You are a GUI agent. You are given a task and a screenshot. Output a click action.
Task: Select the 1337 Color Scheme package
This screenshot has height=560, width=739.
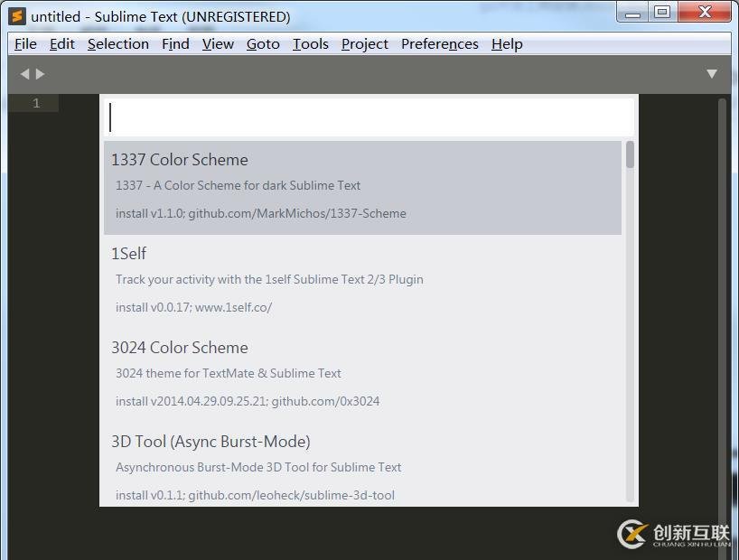[362, 188]
